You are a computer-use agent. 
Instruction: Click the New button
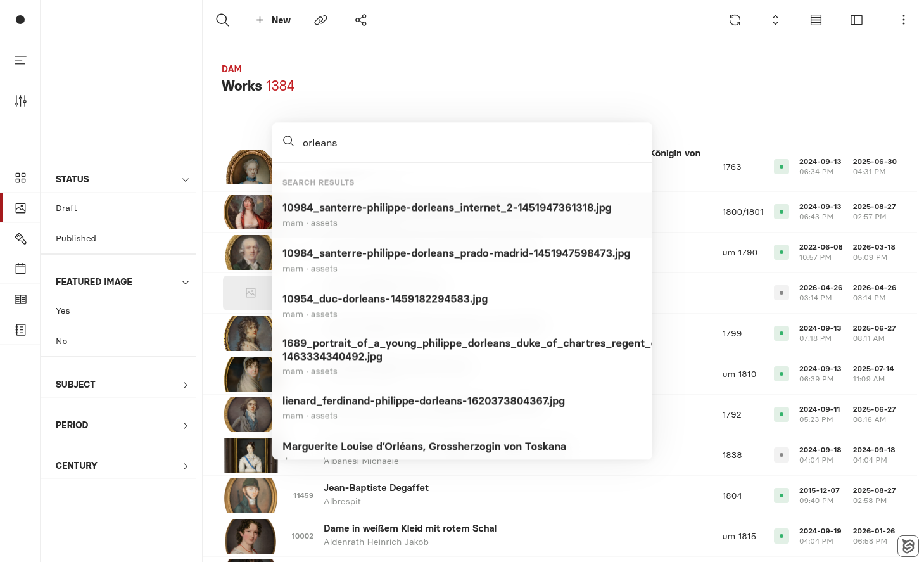pyautogui.click(x=273, y=20)
